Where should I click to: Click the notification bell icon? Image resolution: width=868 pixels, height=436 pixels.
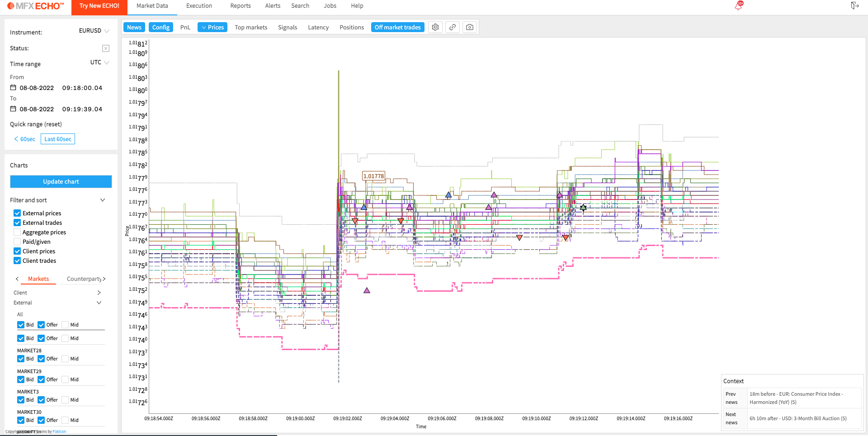click(739, 5)
